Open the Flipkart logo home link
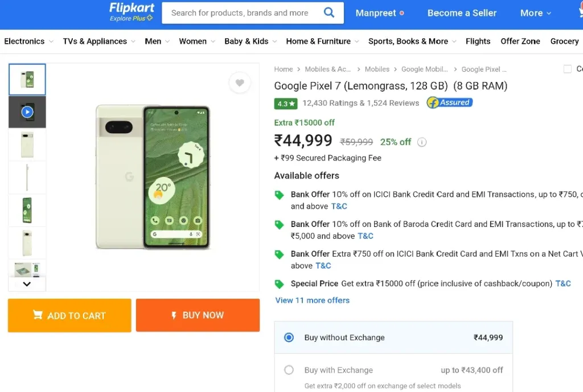This screenshot has height=392, width=583. coord(132,13)
